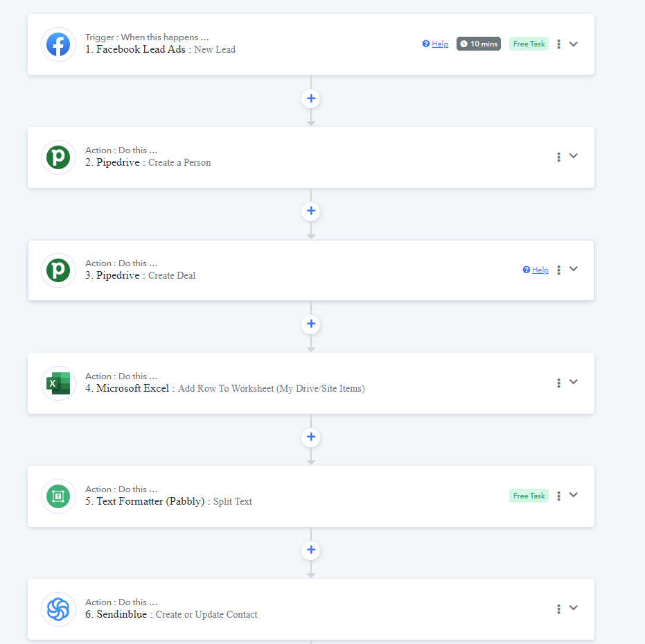Image resolution: width=645 pixels, height=644 pixels.
Task: Open the three-dot menu for Sendinblue step
Action: coord(558,609)
